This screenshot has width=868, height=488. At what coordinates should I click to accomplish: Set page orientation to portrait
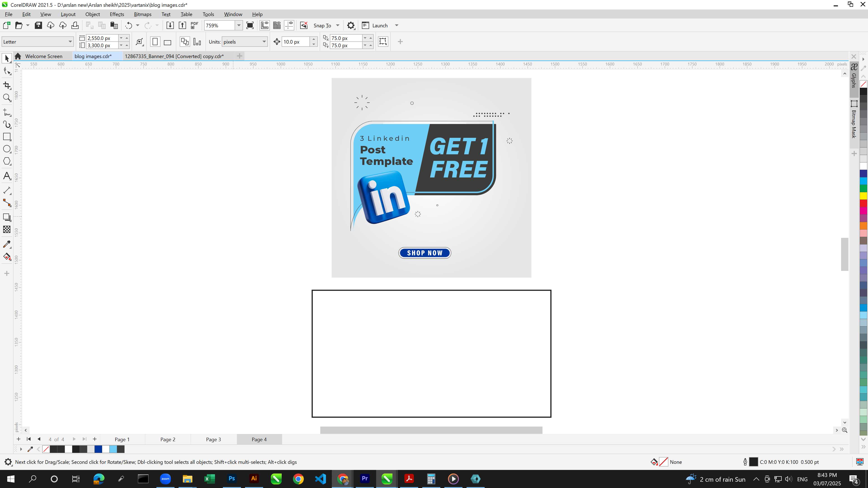155,42
